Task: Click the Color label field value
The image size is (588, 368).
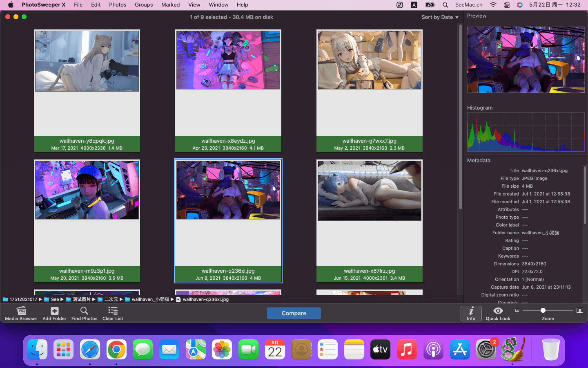Action: tap(525, 225)
